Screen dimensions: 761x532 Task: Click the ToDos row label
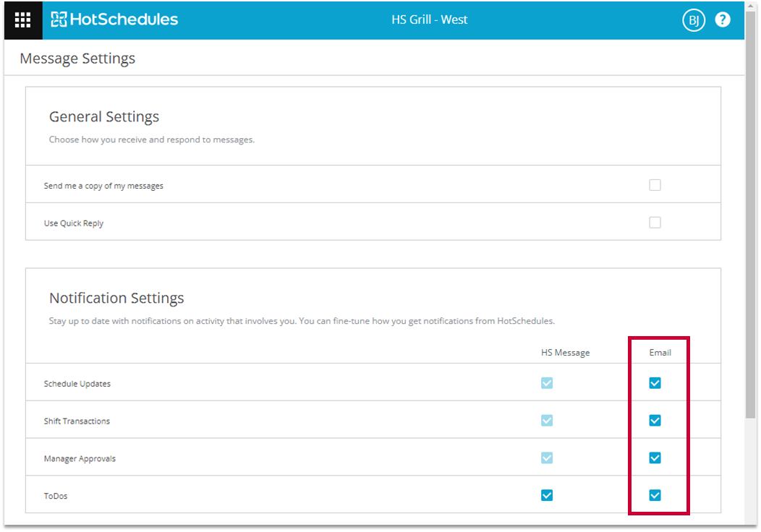pos(55,496)
